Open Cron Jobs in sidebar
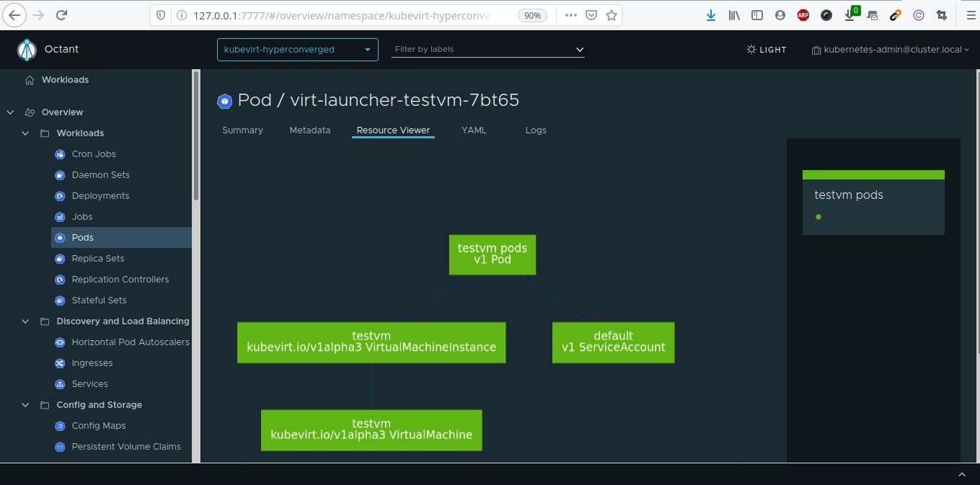Image resolution: width=980 pixels, height=485 pixels. click(94, 154)
